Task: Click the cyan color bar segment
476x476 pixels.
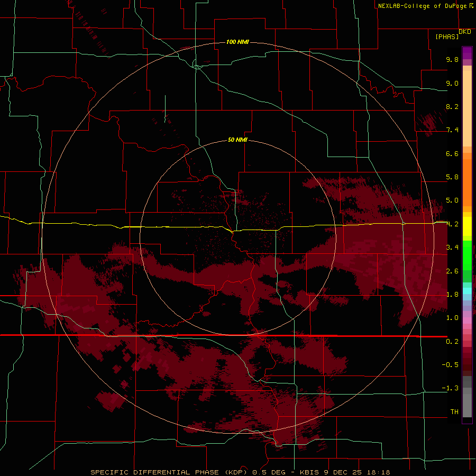Action: point(467,290)
